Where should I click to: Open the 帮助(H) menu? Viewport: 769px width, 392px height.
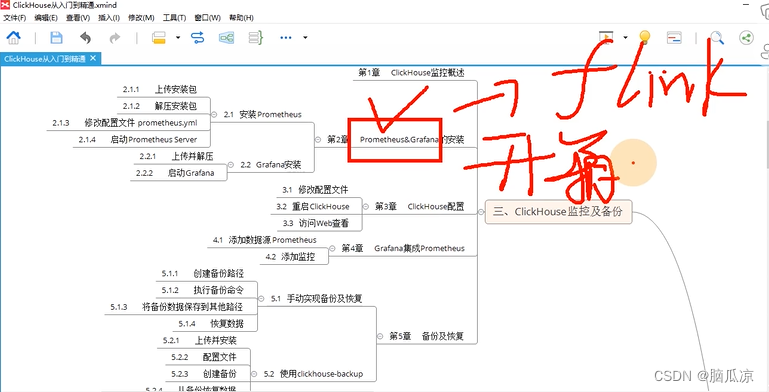coord(241,18)
